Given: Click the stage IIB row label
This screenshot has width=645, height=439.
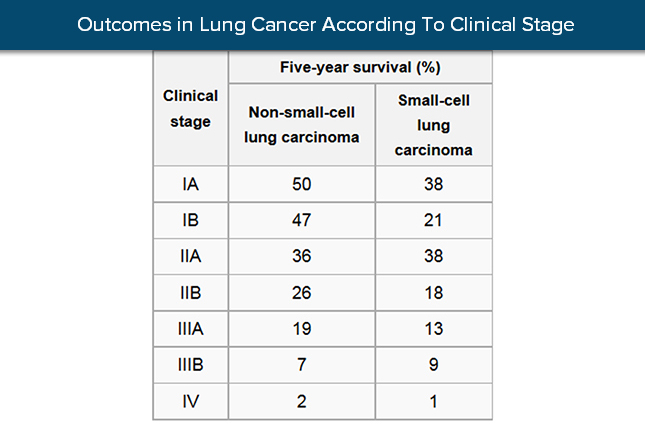Looking at the screenshot, I should [x=190, y=293].
